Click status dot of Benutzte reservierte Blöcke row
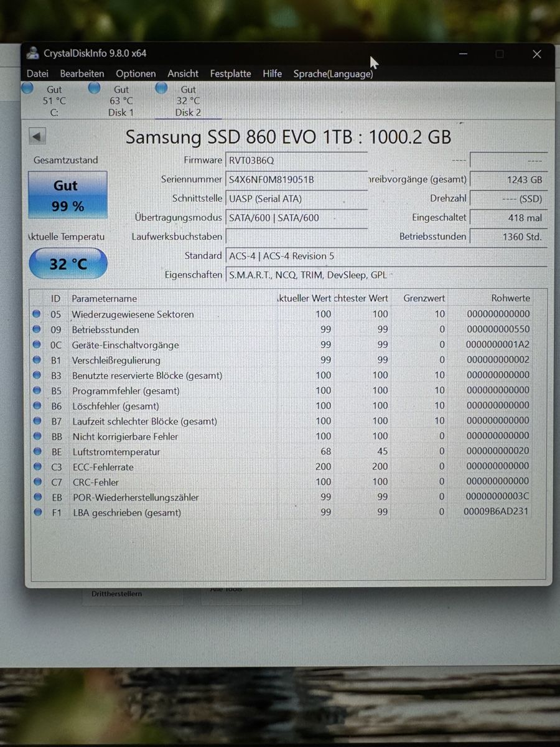Image resolution: width=560 pixels, height=747 pixels. [37, 375]
